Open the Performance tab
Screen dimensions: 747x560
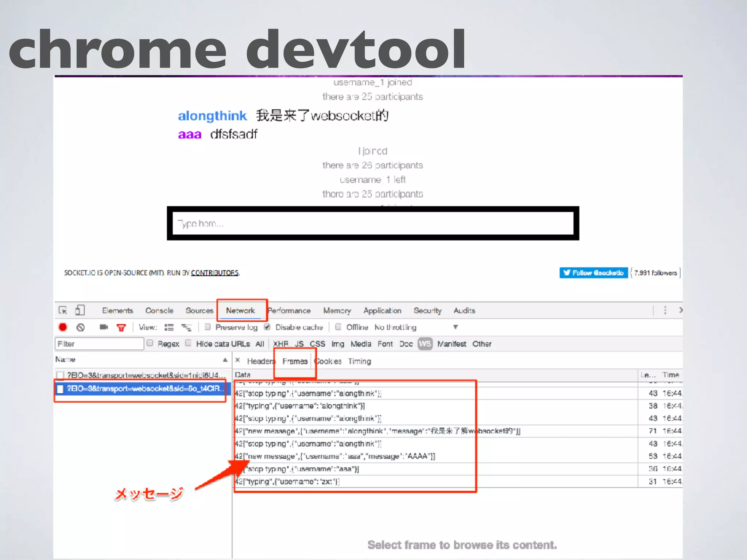pos(289,311)
